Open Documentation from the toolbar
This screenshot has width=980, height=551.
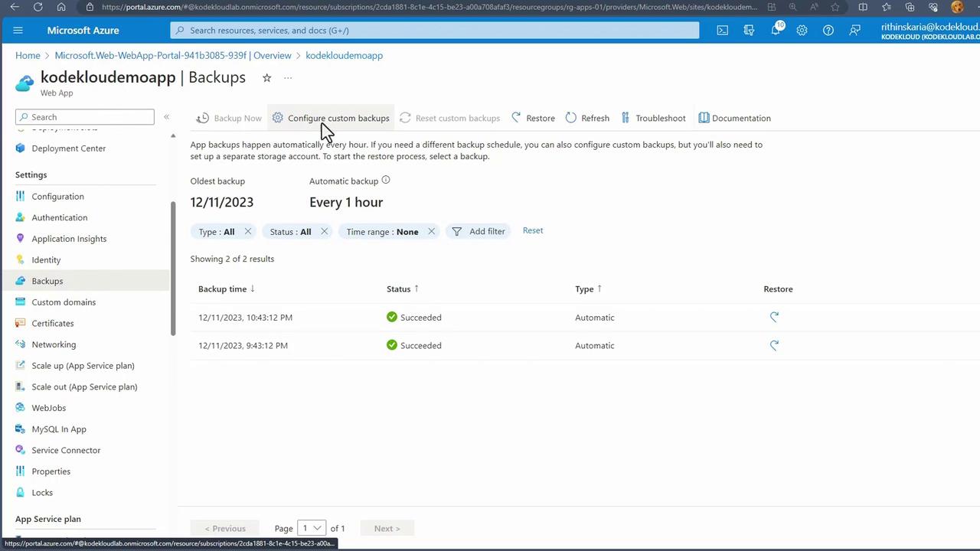pos(734,118)
